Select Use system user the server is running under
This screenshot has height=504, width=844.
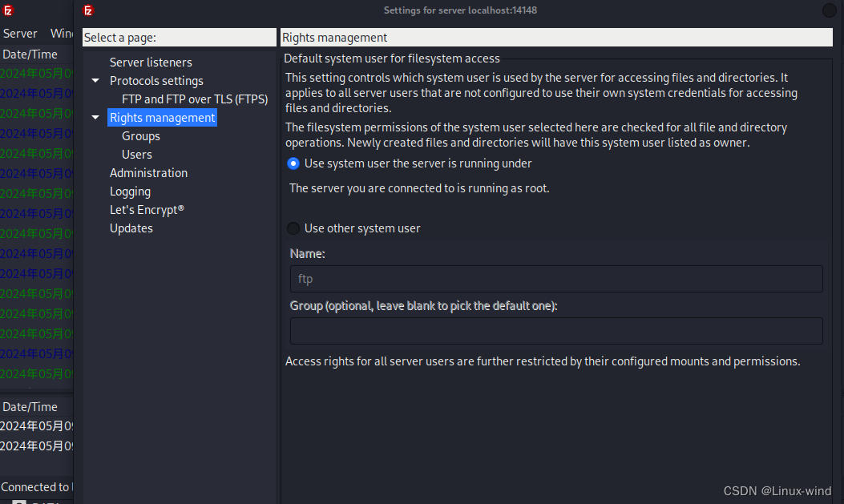[293, 163]
